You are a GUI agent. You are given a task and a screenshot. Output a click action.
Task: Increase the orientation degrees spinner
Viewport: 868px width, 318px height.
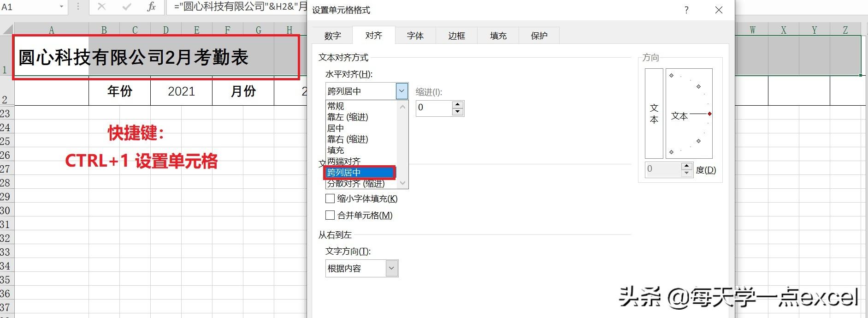(687, 166)
